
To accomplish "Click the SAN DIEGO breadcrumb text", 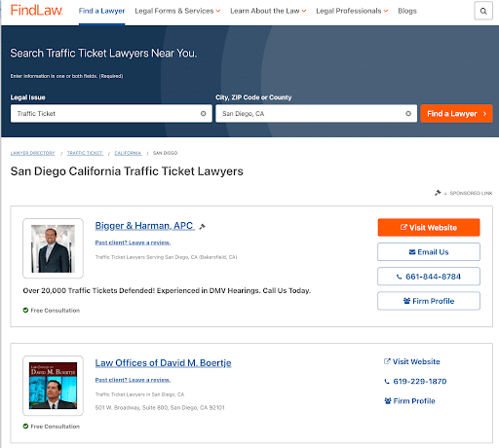I will [x=165, y=153].
